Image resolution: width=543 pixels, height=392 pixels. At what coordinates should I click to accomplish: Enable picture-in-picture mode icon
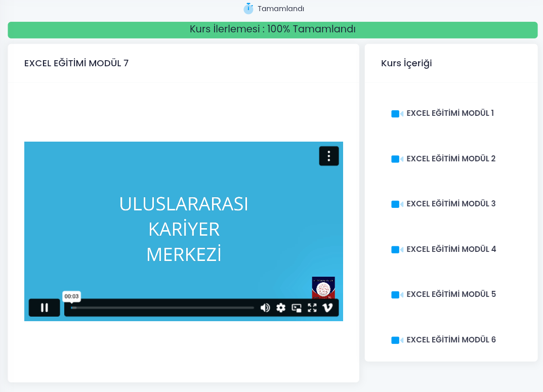pyautogui.click(x=297, y=308)
